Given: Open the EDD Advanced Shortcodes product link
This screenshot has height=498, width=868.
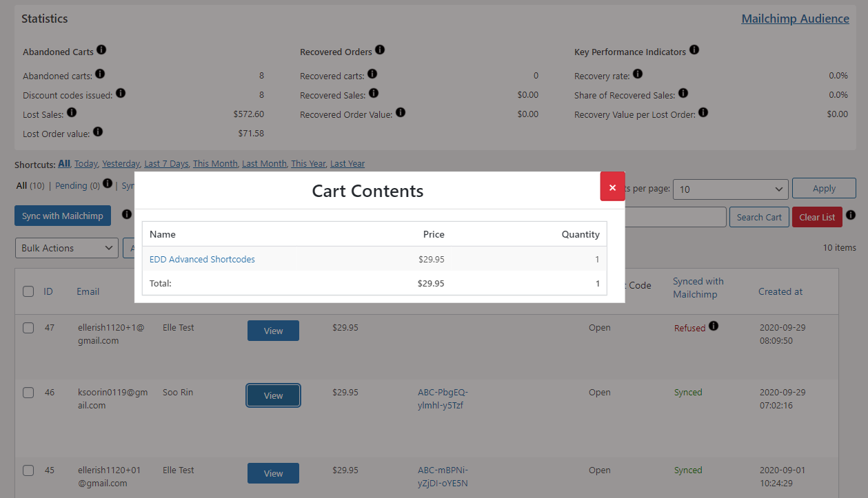Looking at the screenshot, I should tap(202, 260).
